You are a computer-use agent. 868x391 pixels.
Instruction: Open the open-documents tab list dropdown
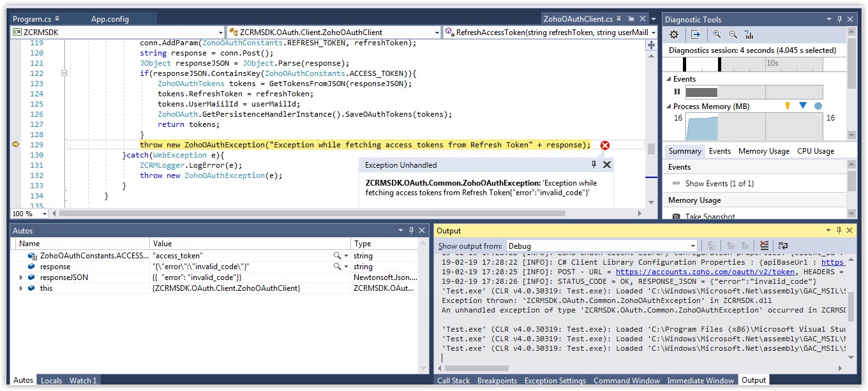pos(655,19)
